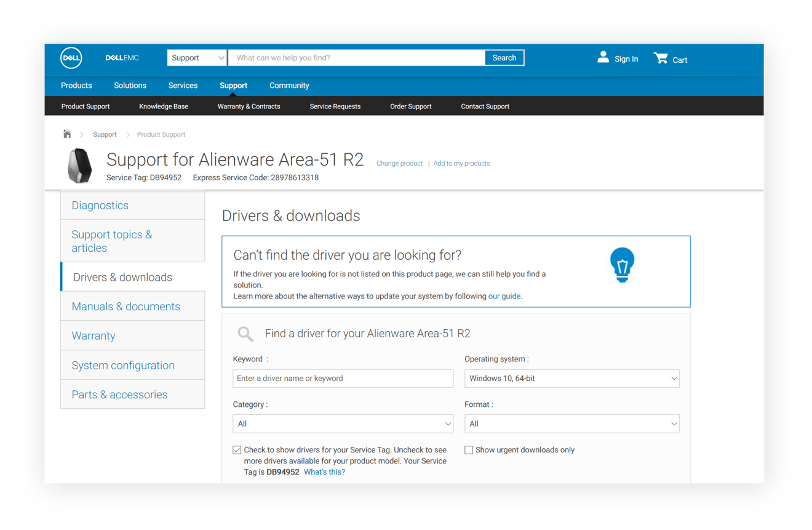Click the driver Keyword input field
The width and height of the screenshot is (812, 530).
343,379
